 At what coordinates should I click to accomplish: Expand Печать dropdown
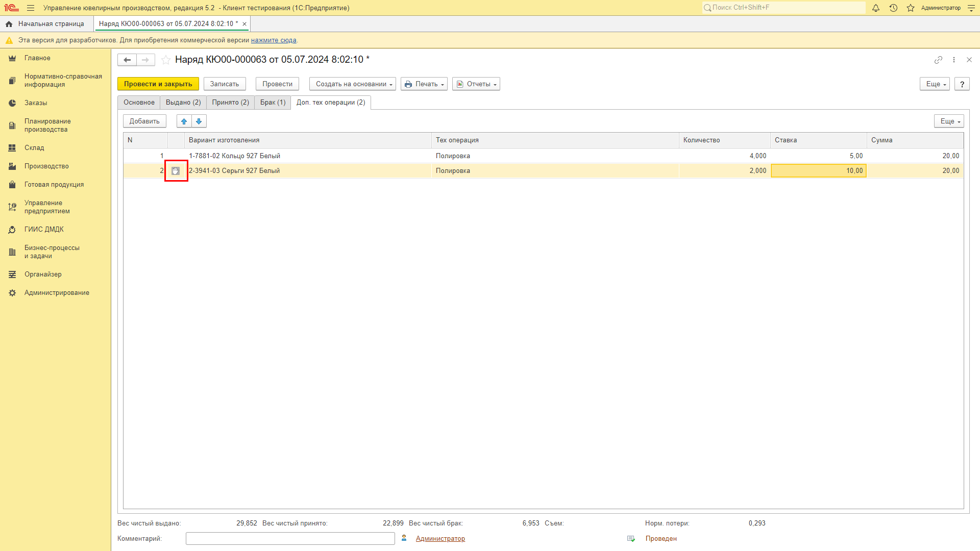[x=424, y=84]
